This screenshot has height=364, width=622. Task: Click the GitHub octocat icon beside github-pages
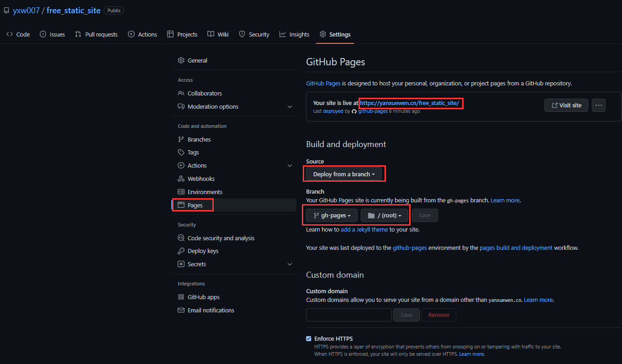coord(354,111)
